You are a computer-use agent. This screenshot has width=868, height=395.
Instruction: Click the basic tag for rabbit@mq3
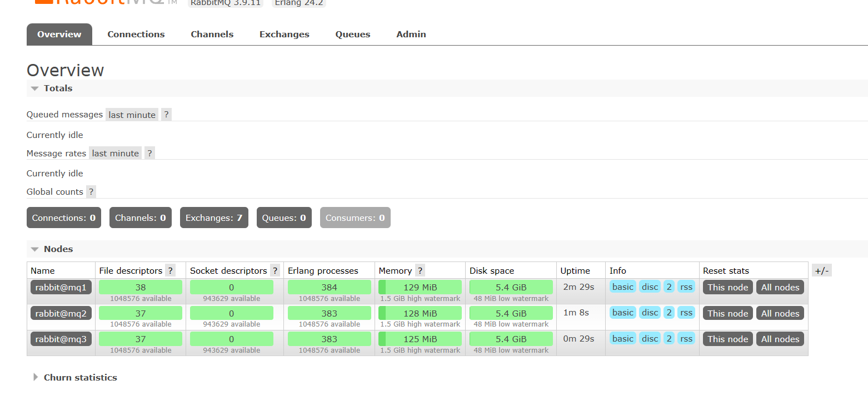623,338
